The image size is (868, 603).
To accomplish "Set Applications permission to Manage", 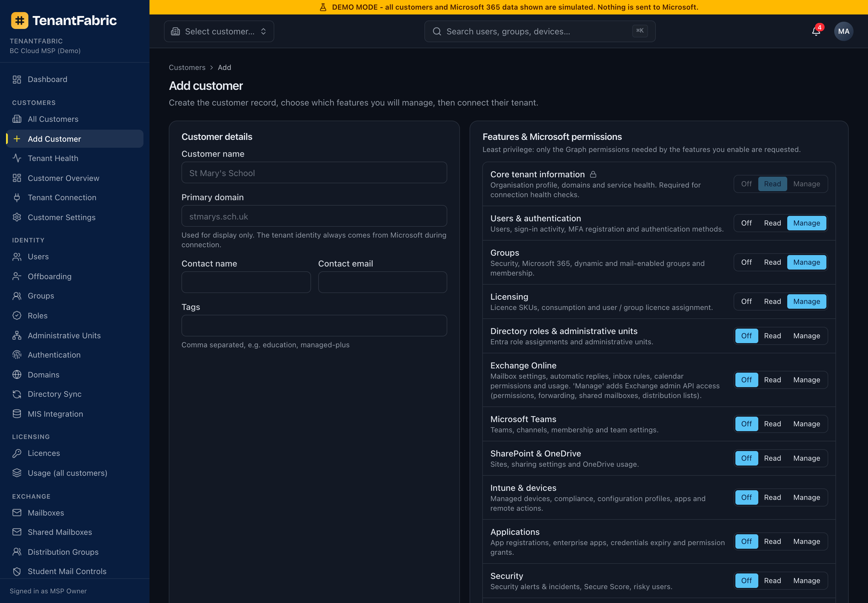I will point(807,541).
